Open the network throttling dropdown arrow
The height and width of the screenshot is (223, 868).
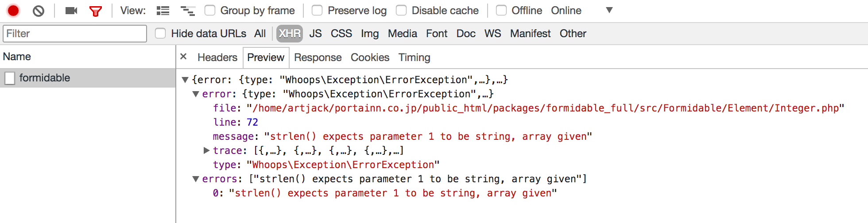click(609, 10)
